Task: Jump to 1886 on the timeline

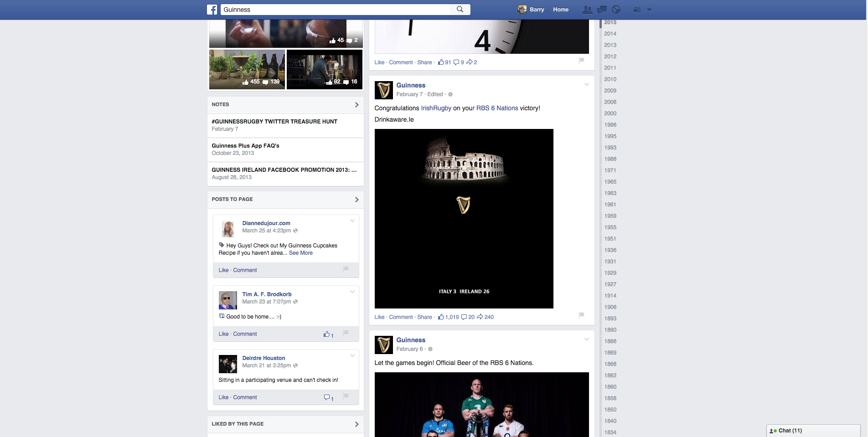Action: [610, 341]
